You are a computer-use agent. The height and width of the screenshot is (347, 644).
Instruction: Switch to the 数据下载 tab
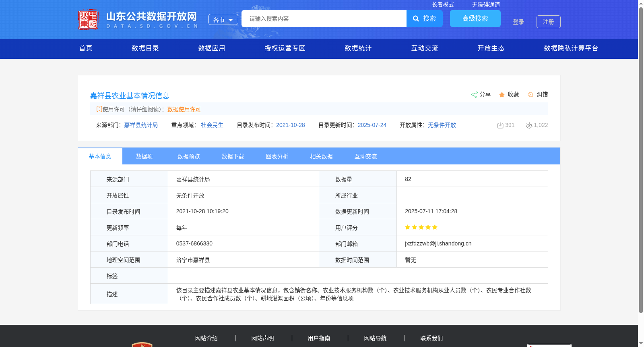(233, 156)
